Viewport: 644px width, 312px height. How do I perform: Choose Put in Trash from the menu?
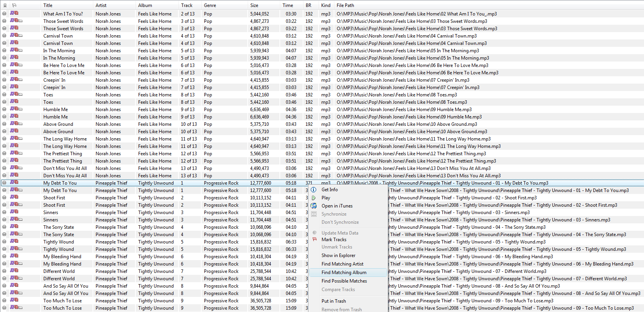pyautogui.click(x=334, y=301)
